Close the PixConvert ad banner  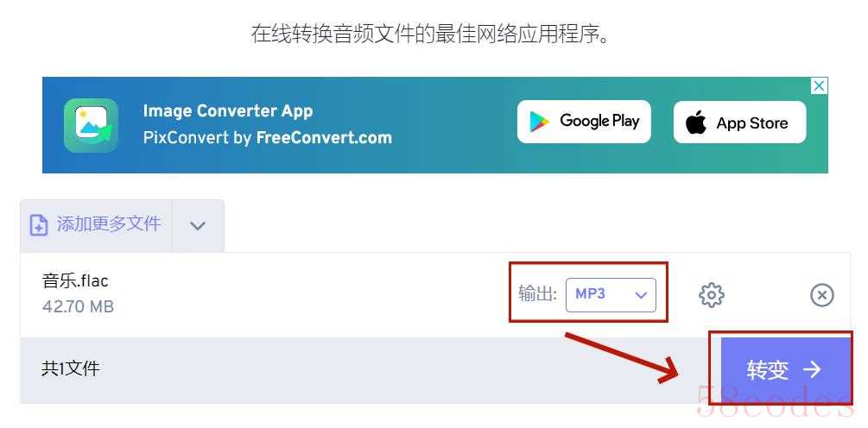(820, 85)
